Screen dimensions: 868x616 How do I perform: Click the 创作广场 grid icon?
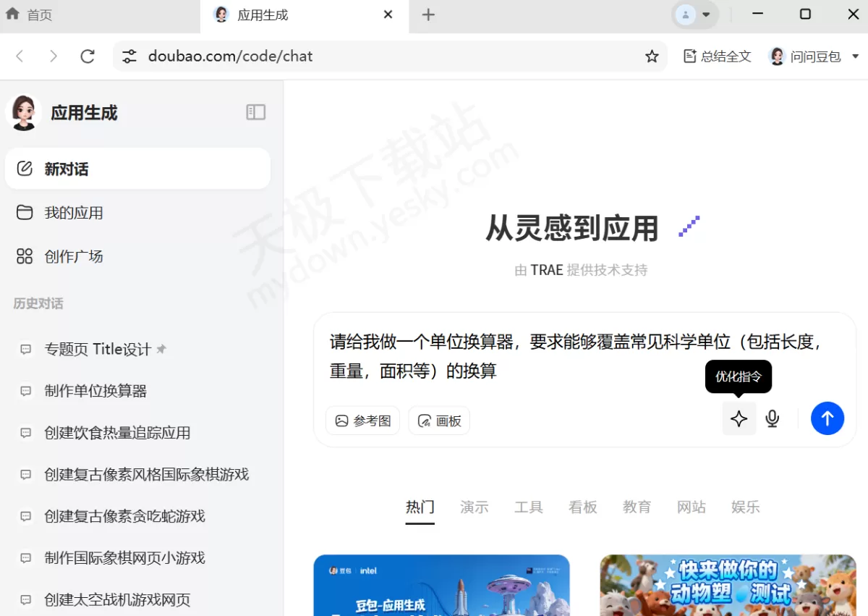tap(25, 256)
